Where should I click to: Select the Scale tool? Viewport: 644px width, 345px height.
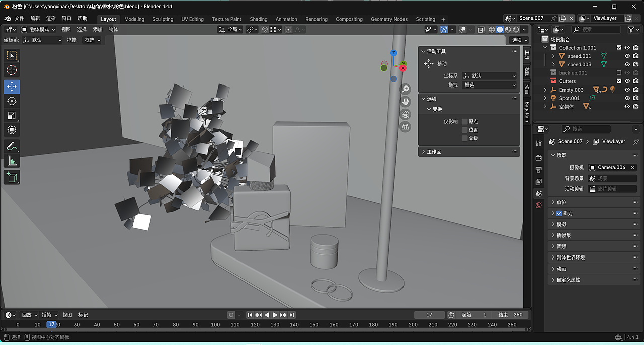(12, 115)
